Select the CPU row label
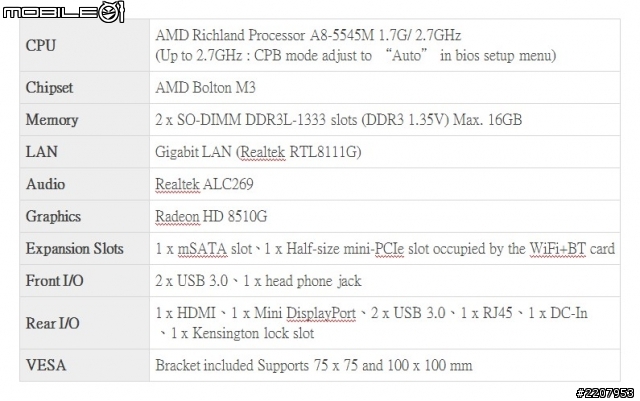 point(40,45)
